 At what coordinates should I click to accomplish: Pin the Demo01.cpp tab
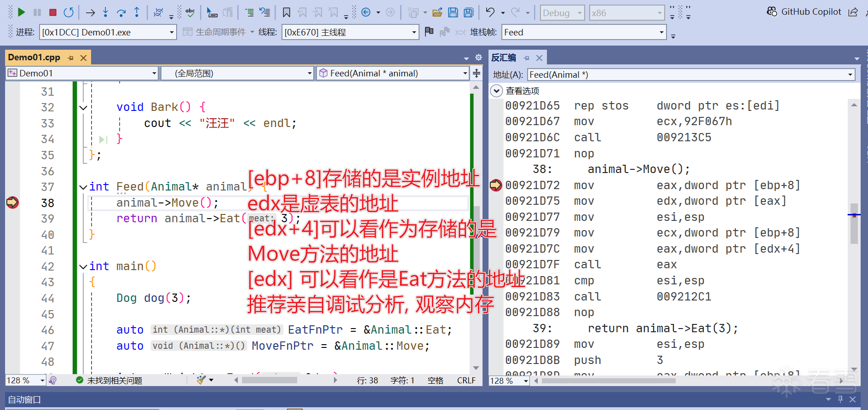(70, 58)
